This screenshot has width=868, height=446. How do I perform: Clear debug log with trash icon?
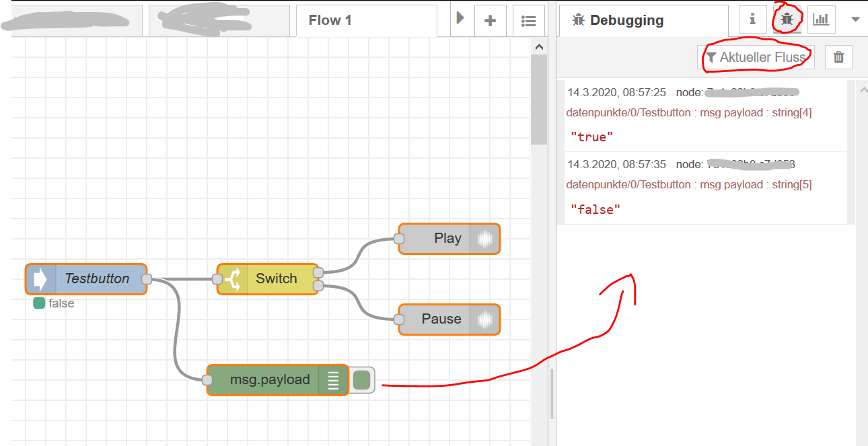tap(838, 57)
